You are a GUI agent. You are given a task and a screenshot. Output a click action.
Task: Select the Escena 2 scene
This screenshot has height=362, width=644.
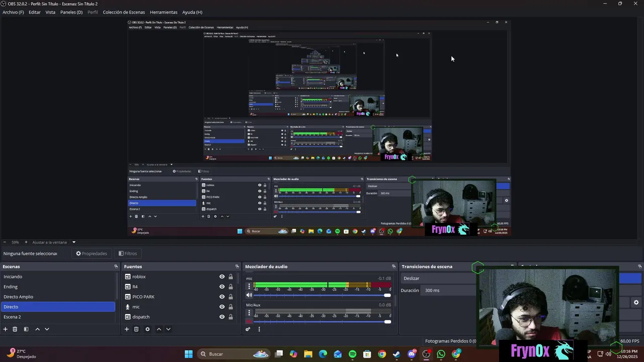58,317
